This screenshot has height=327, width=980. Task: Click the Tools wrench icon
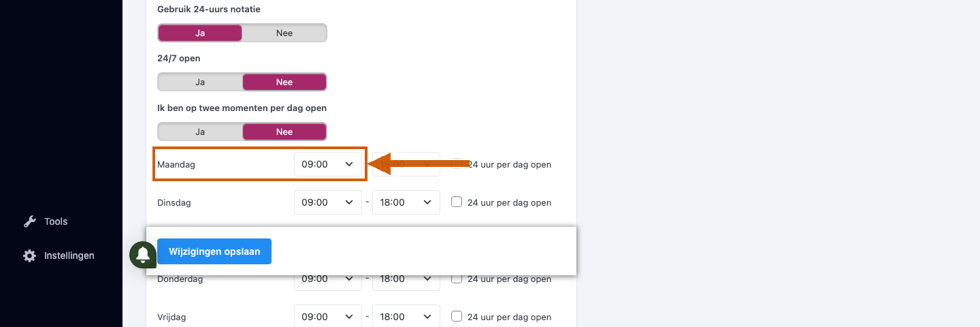[x=29, y=221]
